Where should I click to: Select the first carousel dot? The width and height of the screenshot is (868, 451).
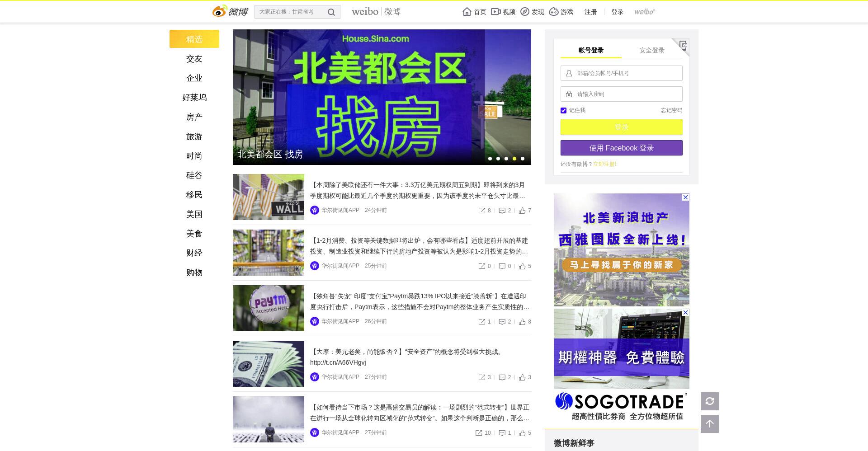(490, 159)
